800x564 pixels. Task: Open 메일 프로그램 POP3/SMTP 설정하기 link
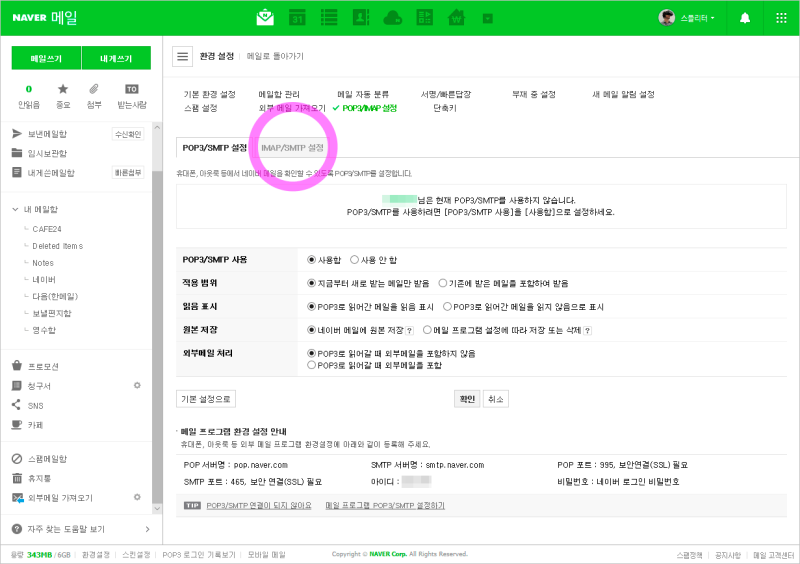[x=385, y=505]
